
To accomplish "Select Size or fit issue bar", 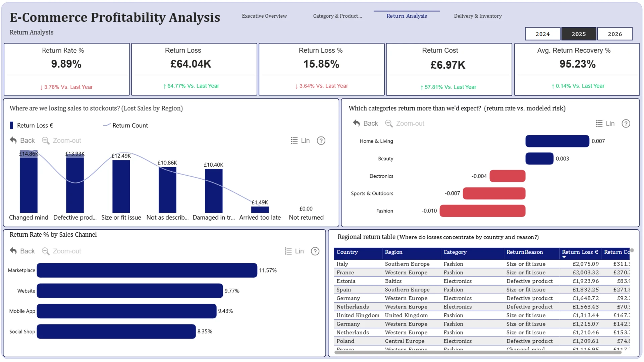I will point(121,186).
